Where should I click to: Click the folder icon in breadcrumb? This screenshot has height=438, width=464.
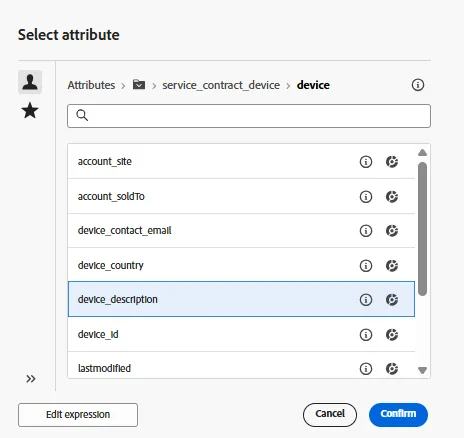139,85
